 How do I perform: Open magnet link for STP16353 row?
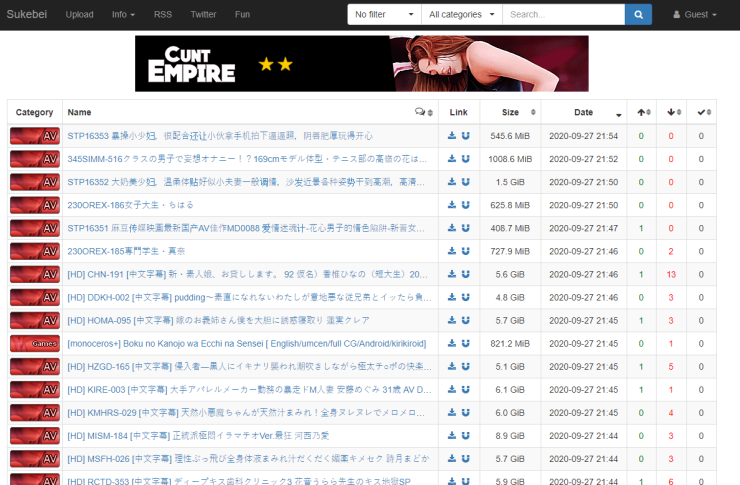[465, 136]
